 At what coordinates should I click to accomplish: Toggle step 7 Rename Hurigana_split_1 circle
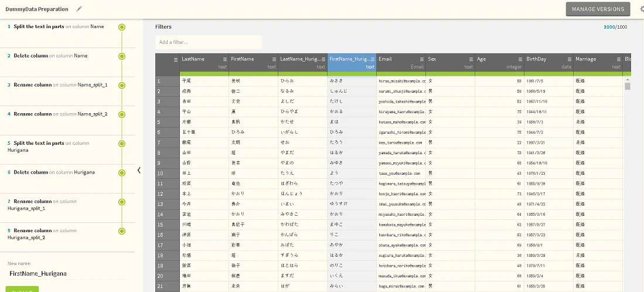(x=121, y=202)
